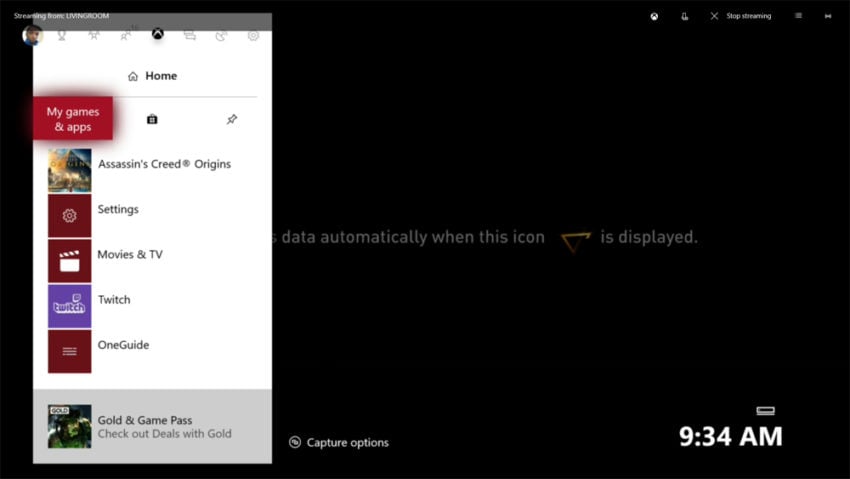Open Capture options
The image size is (850, 479).
point(339,443)
